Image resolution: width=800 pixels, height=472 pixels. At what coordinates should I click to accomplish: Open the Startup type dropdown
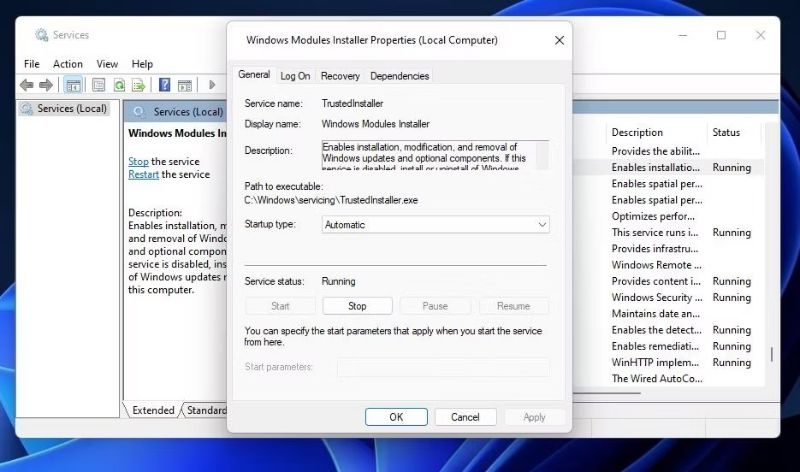435,225
